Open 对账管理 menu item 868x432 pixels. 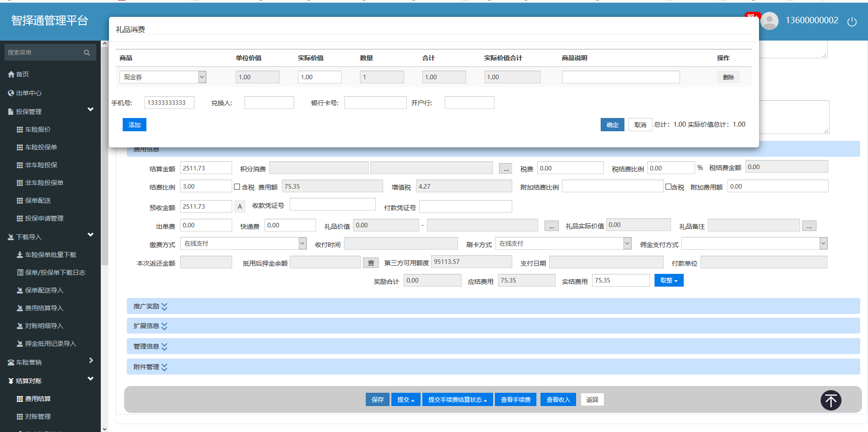tap(38, 417)
